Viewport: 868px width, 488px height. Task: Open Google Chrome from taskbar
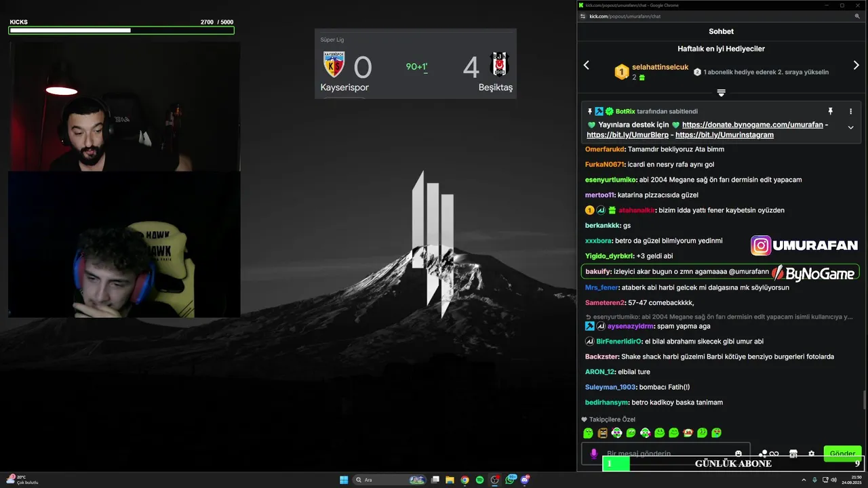coord(465,480)
